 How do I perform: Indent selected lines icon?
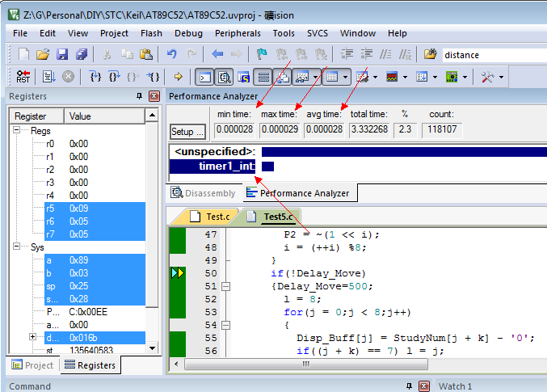(x=347, y=54)
